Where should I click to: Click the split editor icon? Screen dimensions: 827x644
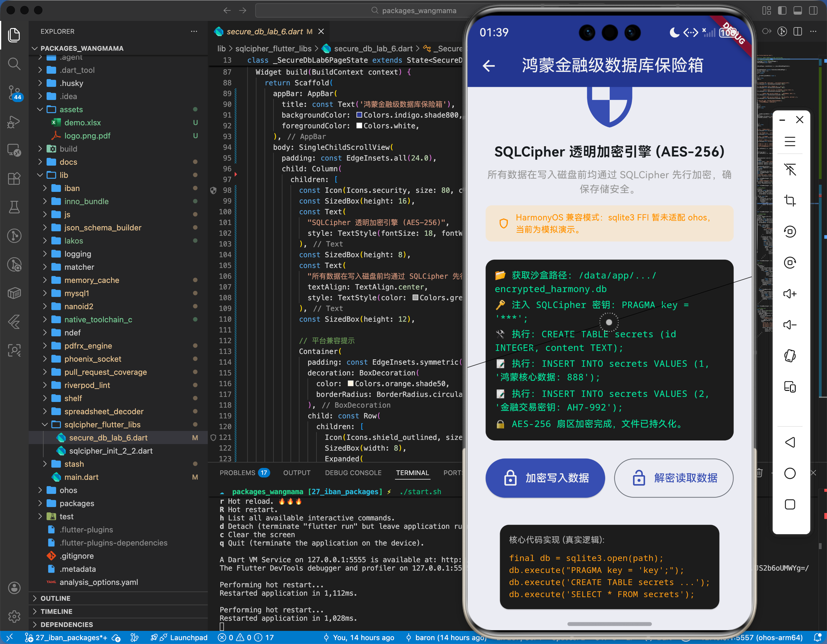797,31
